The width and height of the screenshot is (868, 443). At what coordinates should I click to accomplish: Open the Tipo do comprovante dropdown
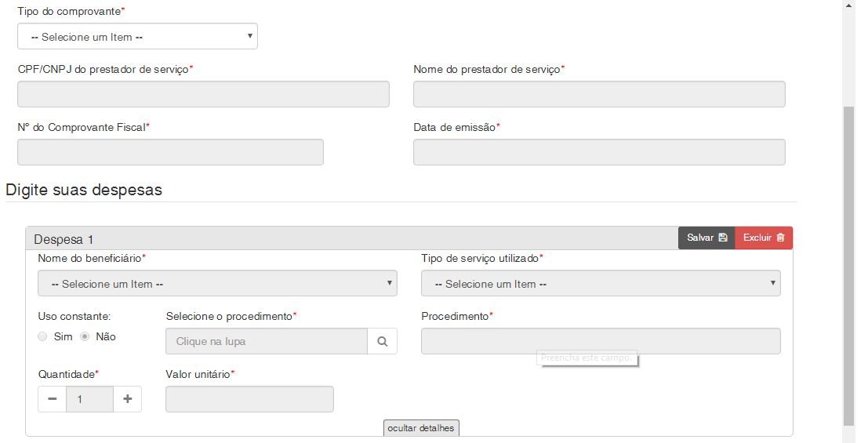pyautogui.click(x=137, y=37)
